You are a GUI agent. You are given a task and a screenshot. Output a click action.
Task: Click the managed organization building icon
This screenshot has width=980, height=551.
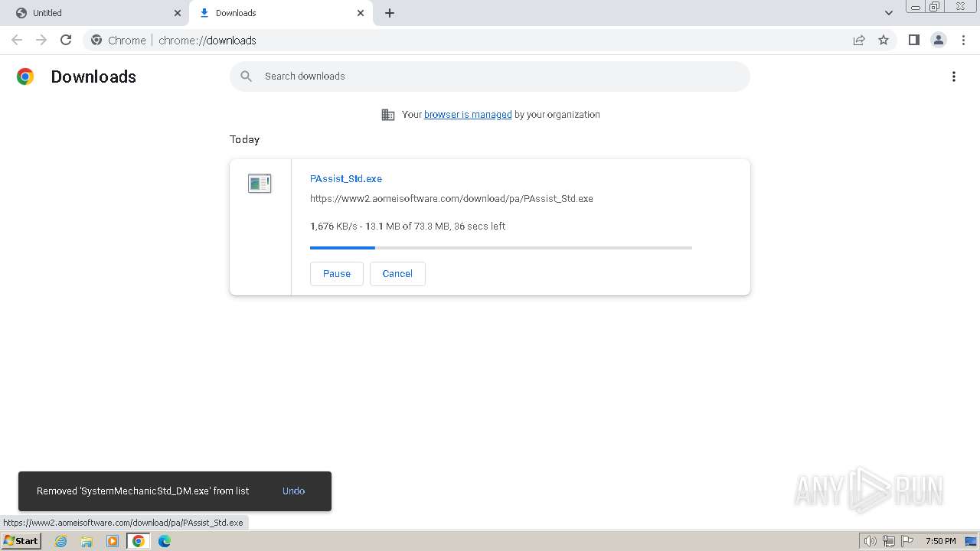point(388,115)
